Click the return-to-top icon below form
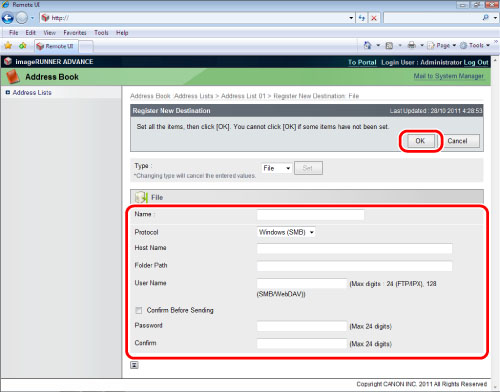The image size is (500, 392). [134, 365]
